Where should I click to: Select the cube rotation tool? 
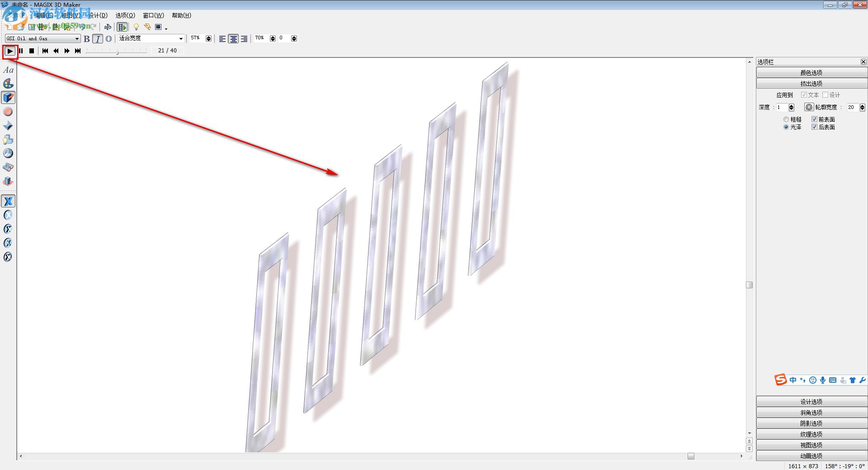tap(8, 181)
